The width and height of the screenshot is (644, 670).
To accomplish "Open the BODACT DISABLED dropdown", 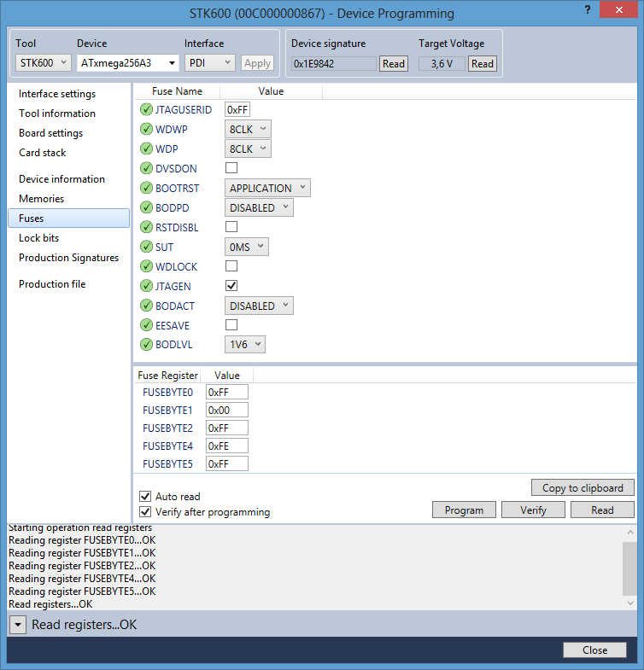I will tap(259, 306).
